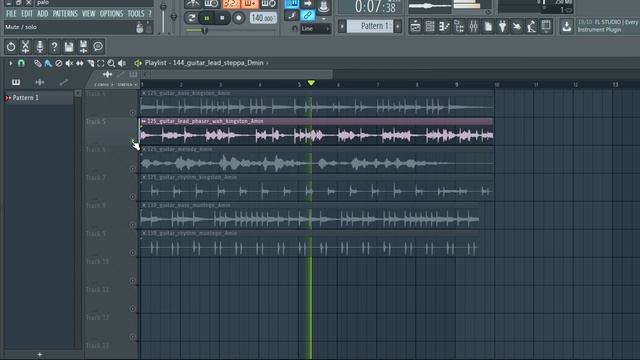Open the undo history icon in toolbar
Viewport: 640px width, 360px height.
point(11,47)
